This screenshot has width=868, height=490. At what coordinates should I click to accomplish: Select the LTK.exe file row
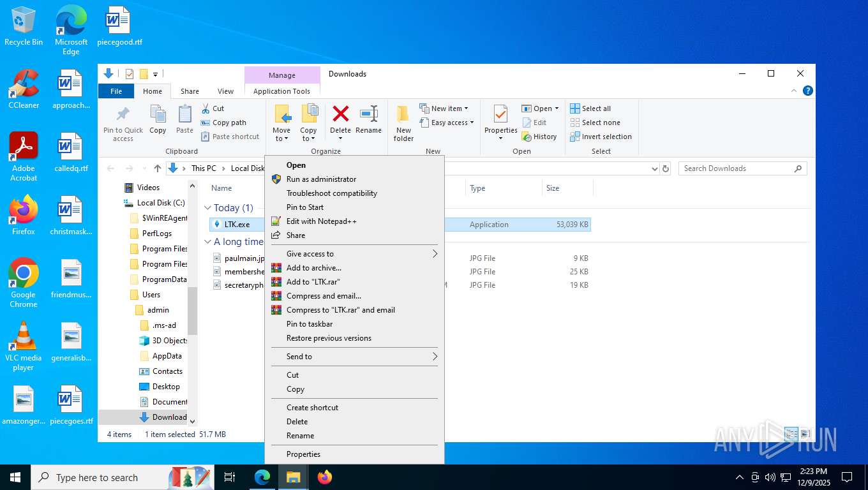coord(400,225)
